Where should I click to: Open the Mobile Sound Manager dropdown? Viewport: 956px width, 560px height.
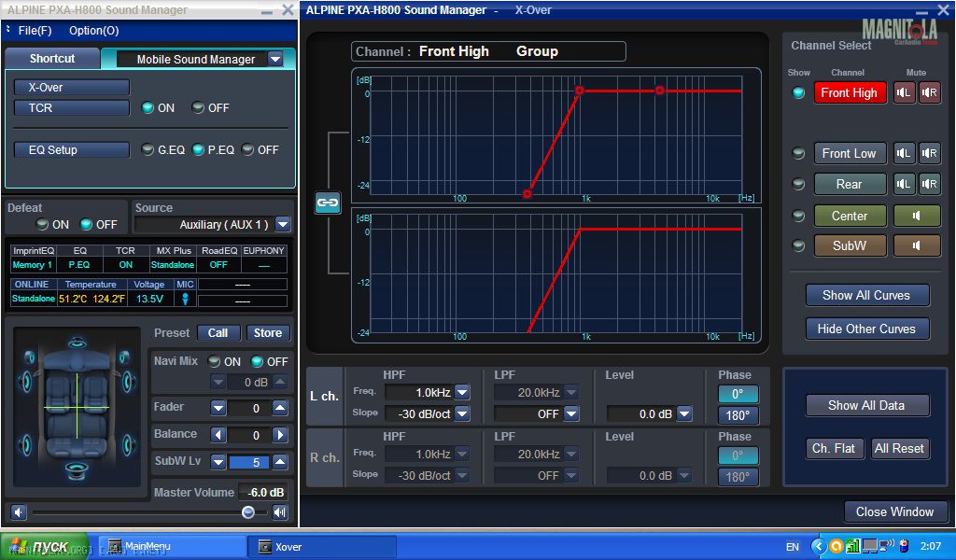pyautogui.click(x=275, y=59)
